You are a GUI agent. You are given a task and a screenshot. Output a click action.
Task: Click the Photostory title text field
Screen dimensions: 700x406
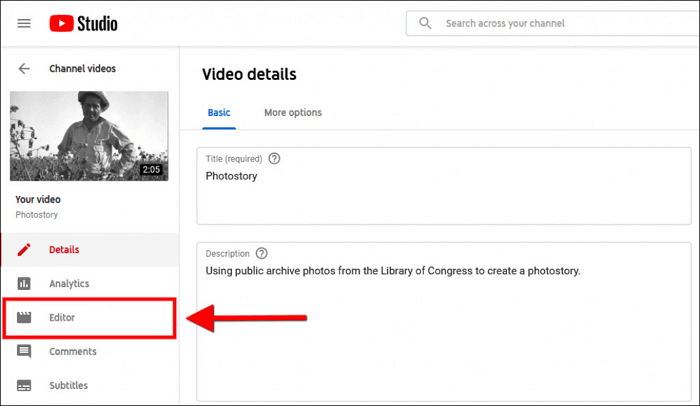(443, 186)
